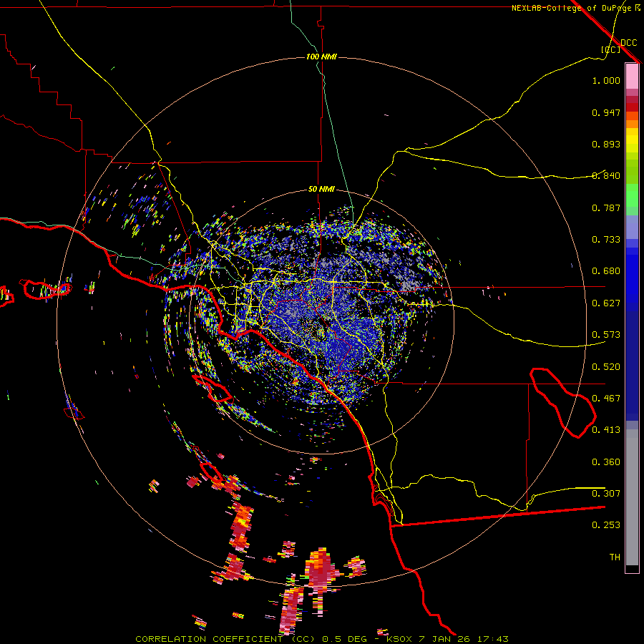Image resolution: width=644 pixels, height=644 pixels.
Task: Click the Correlation Coefficient KSOX caption
Action: 322,639
